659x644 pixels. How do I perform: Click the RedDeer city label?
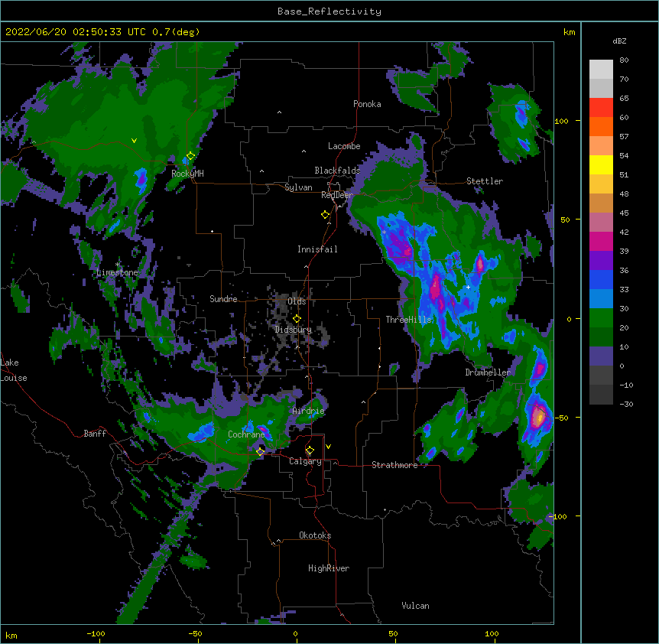pyautogui.click(x=337, y=195)
